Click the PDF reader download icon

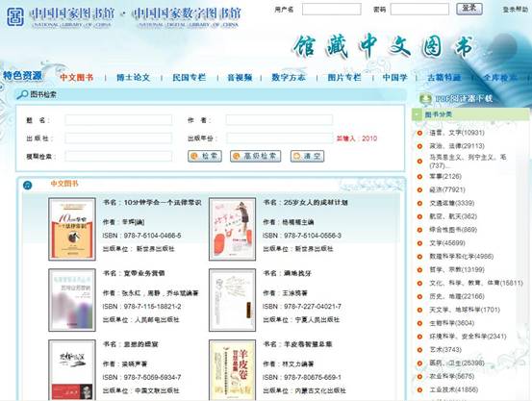(x=425, y=99)
